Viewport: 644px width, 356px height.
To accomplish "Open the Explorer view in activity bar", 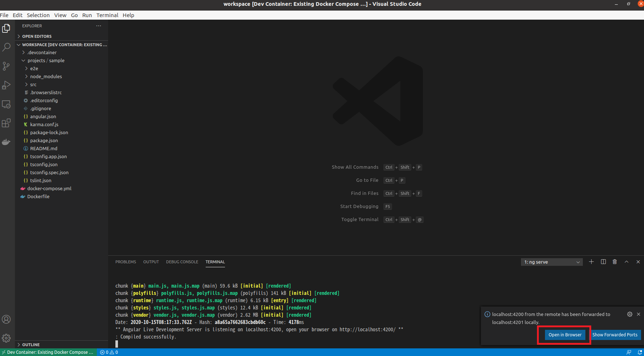I will pos(6,28).
